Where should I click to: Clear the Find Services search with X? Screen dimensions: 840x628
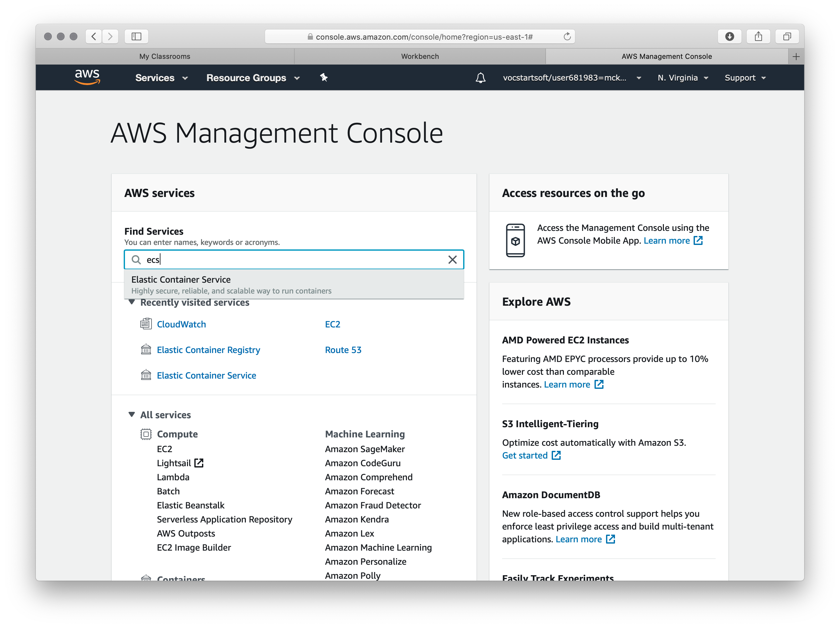coord(452,260)
